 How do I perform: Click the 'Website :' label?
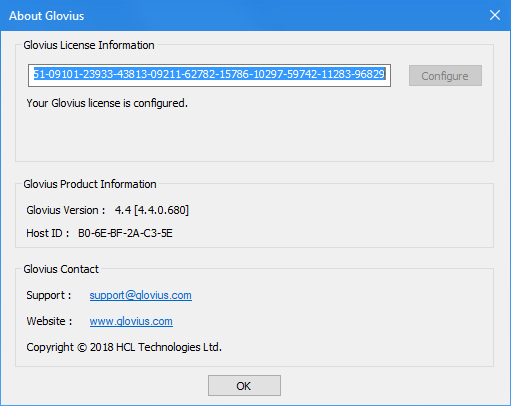click(49, 321)
